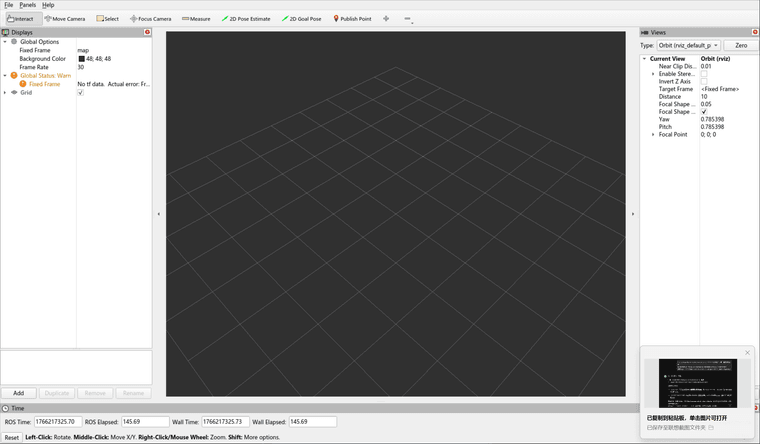The height and width of the screenshot is (444, 760).
Task: Collapse the Current View tree
Action: 645,59
